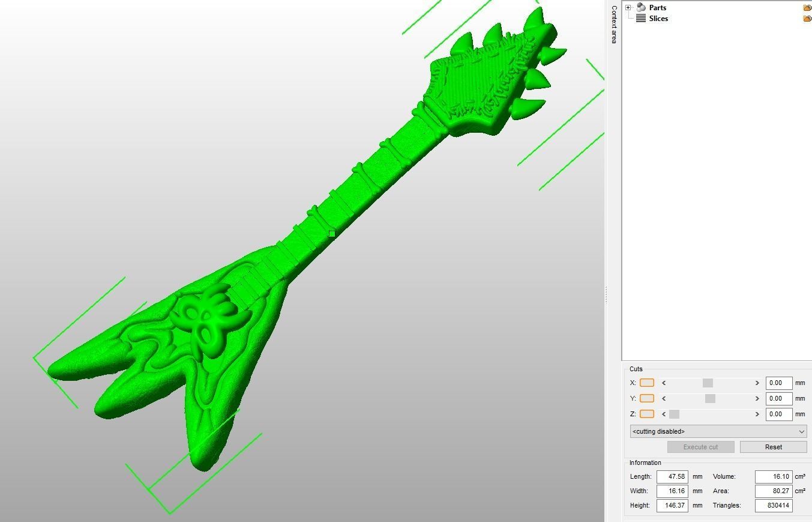Screen dimensions: 812x522
Task: Click the Slices layers icon
Action: point(641,19)
